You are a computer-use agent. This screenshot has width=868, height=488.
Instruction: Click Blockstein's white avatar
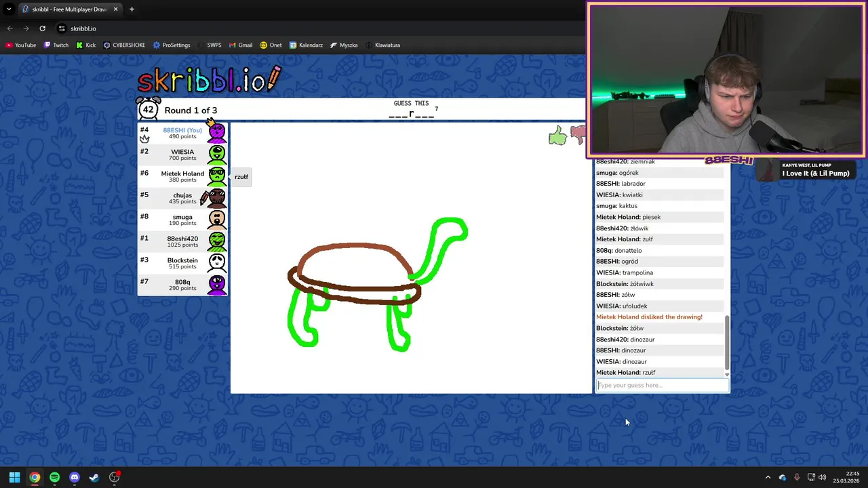217,263
